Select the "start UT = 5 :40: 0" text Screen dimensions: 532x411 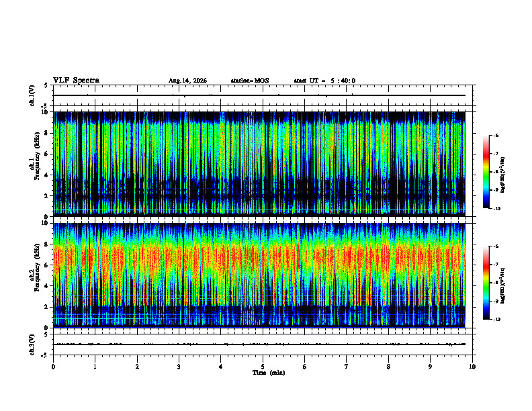point(324,81)
